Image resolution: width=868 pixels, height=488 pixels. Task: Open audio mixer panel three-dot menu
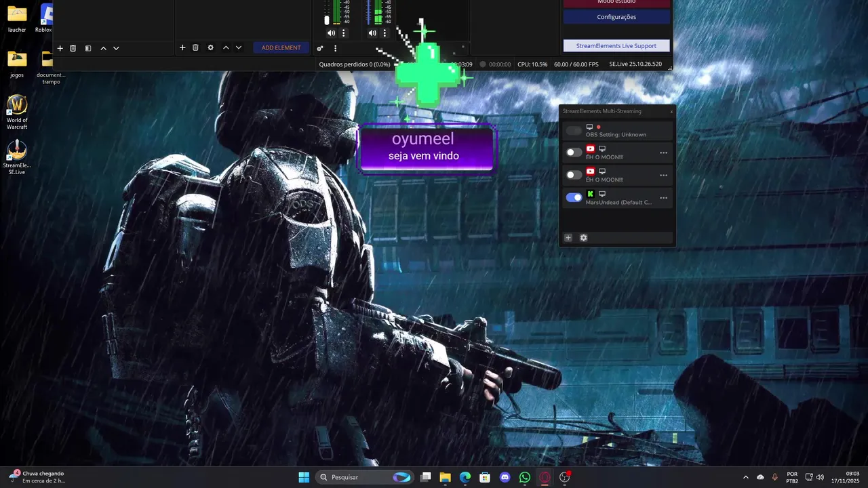point(335,48)
